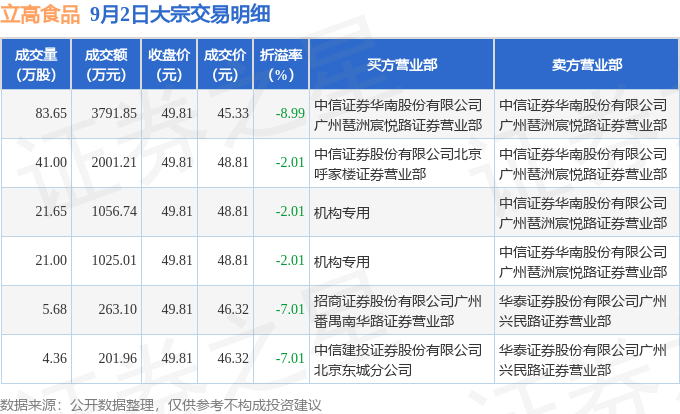Select the amount cell 263.10
This screenshot has width=680, height=414.
tap(118, 310)
